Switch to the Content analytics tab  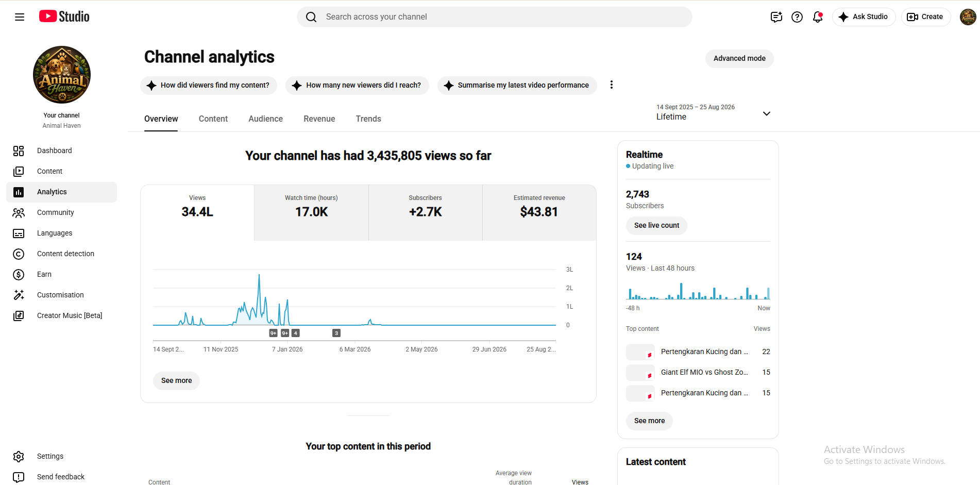coord(213,119)
